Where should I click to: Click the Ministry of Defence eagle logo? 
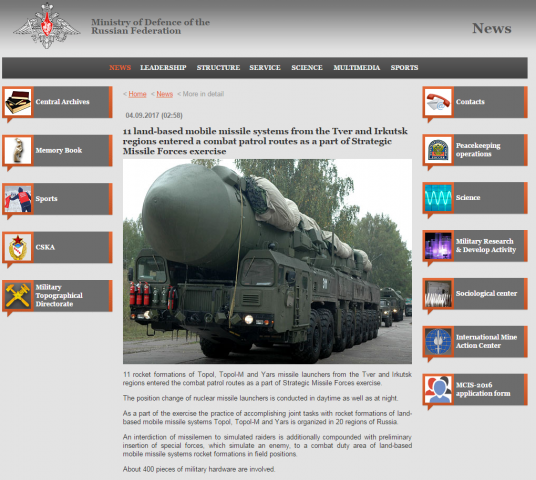coord(47,26)
